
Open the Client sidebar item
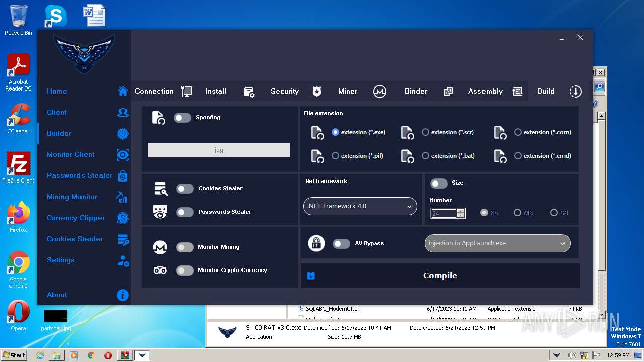(57, 112)
